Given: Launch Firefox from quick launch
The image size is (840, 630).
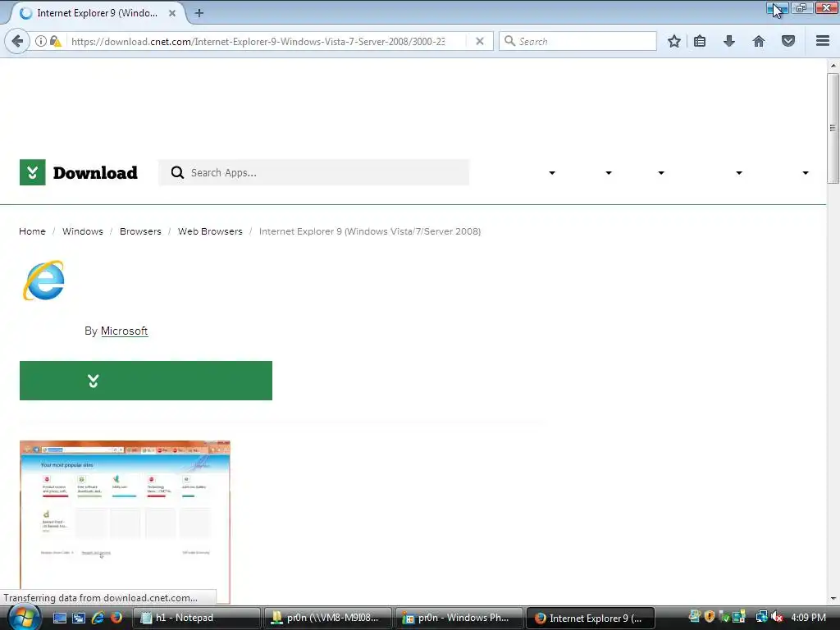Looking at the screenshot, I should coord(116,618).
